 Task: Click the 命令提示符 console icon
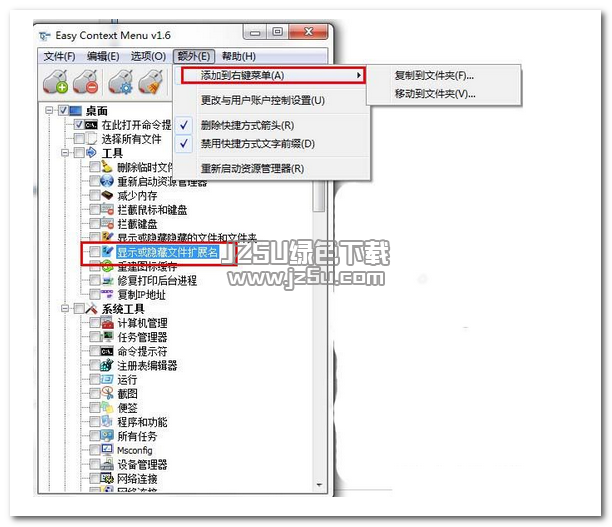pyautogui.click(x=107, y=351)
